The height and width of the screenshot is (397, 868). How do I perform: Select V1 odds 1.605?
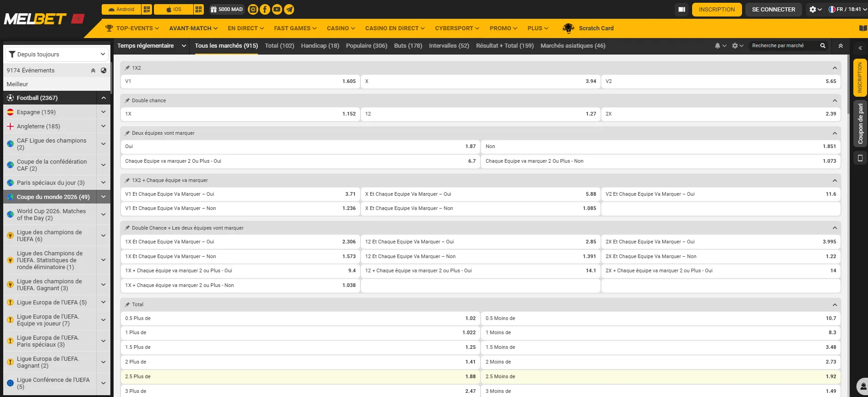(240, 81)
